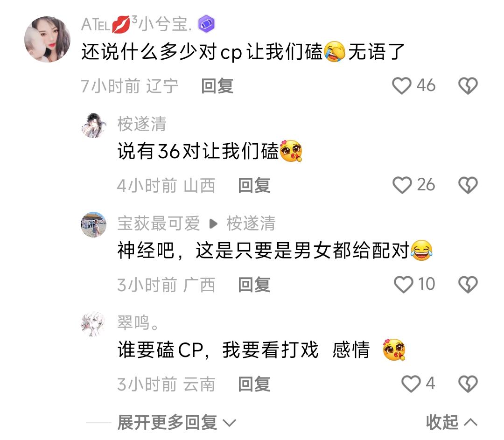Reply to 翠鸣's comment from 云南
Viewport: 504px width, 440px height.
(254, 384)
